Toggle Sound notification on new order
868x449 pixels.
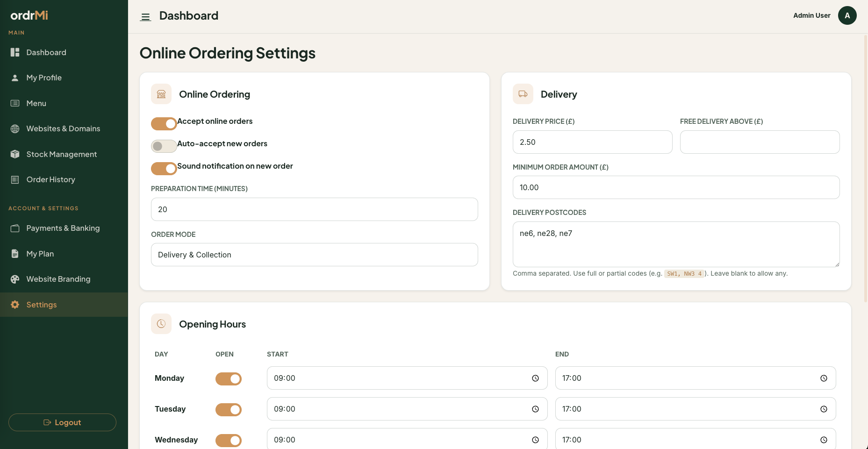tap(164, 169)
